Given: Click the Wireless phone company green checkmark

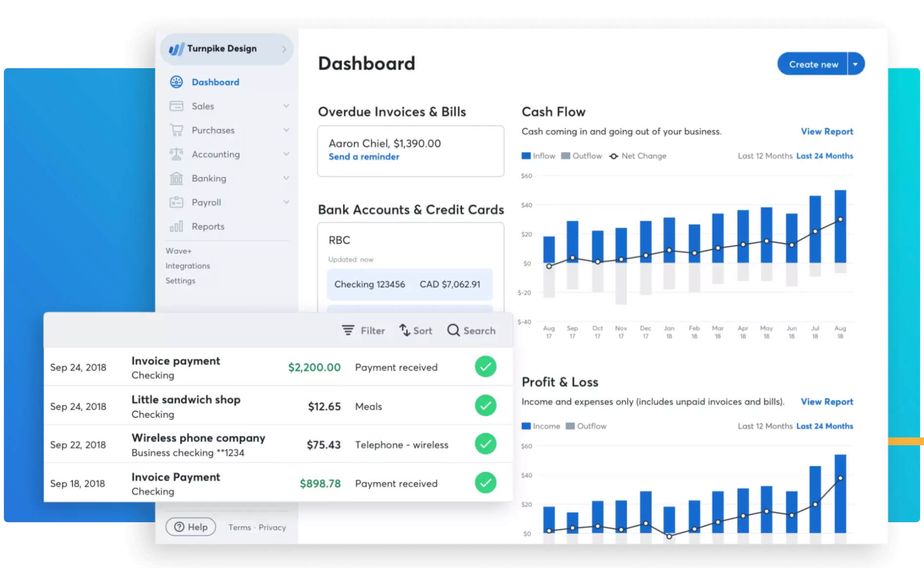Looking at the screenshot, I should [x=485, y=444].
